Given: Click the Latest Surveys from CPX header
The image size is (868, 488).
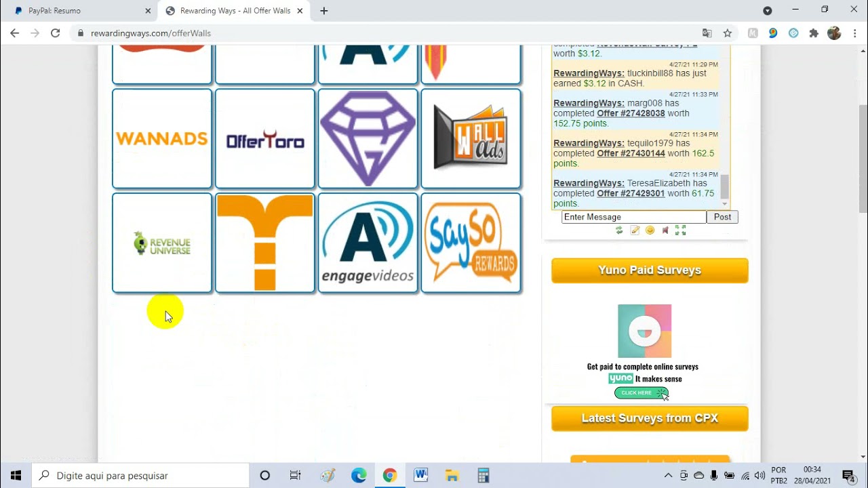Looking at the screenshot, I should [x=650, y=418].
